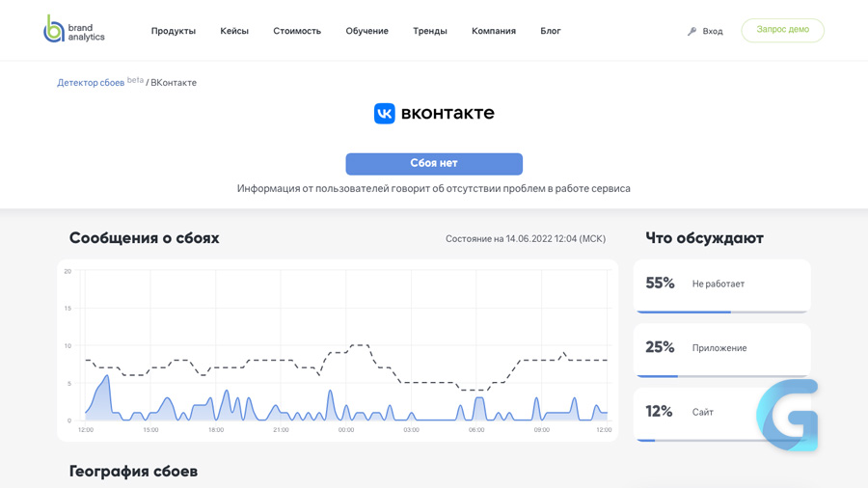Click the Сбоя нет status button
The height and width of the screenshot is (488, 868).
(434, 164)
